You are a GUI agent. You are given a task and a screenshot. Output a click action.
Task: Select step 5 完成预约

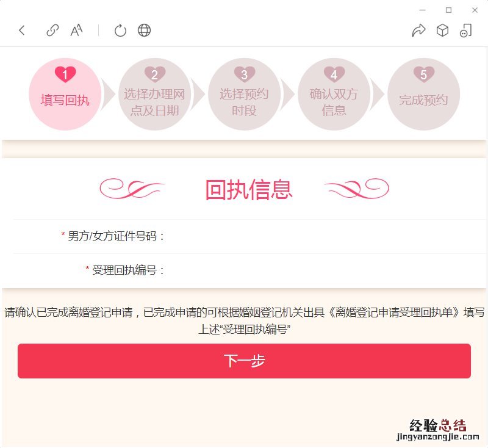[423, 94]
